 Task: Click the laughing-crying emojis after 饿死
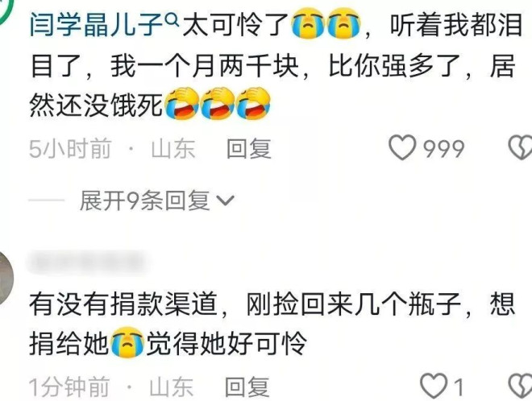click(x=217, y=103)
